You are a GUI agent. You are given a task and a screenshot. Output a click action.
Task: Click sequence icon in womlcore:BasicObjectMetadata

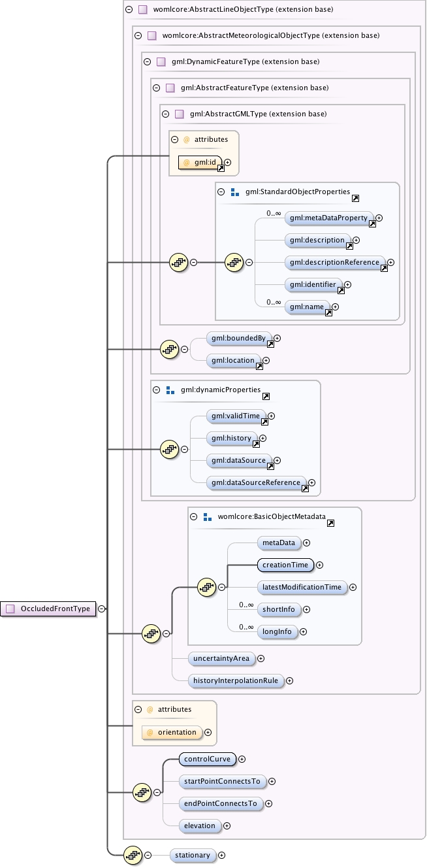[207, 587]
